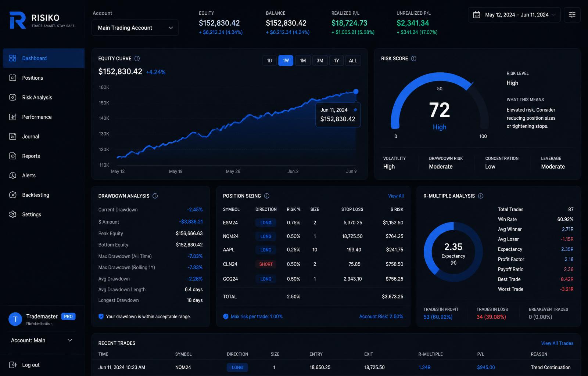The height and width of the screenshot is (376, 588).
Task: Expand the Account: Main selector
Action: click(x=42, y=340)
